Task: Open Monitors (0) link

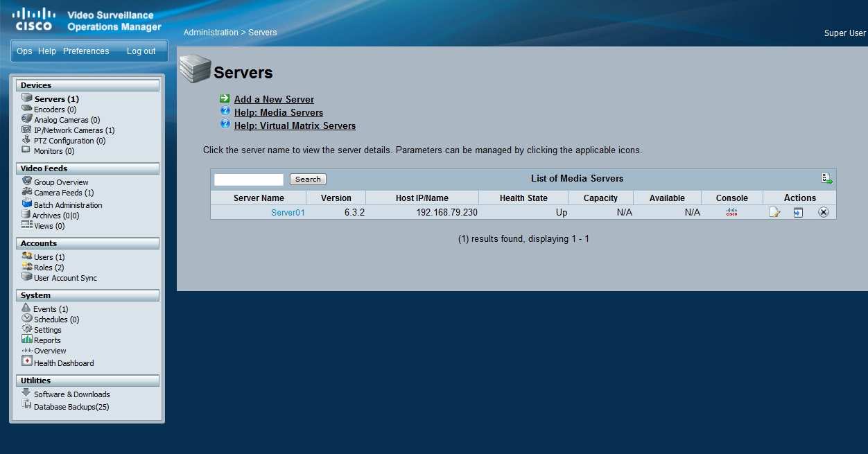Action: (54, 151)
